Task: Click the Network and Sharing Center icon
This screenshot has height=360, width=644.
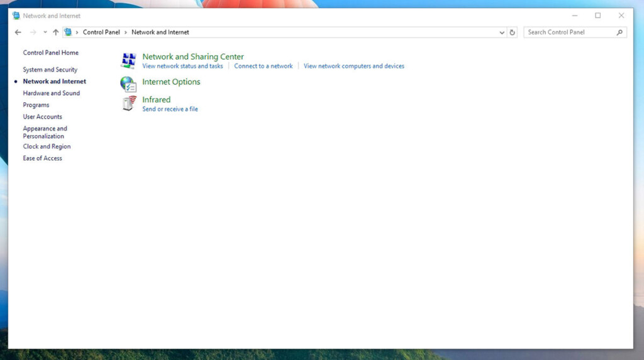Action: 128,60
